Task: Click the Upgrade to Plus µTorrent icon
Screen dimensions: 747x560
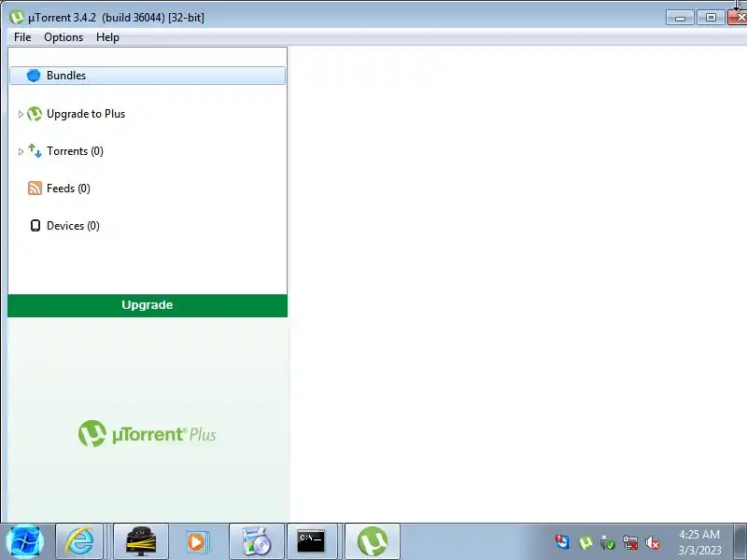Action: [x=35, y=114]
